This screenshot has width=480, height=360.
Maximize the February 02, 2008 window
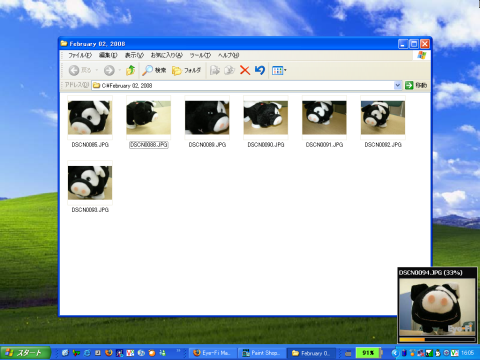(x=414, y=44)
